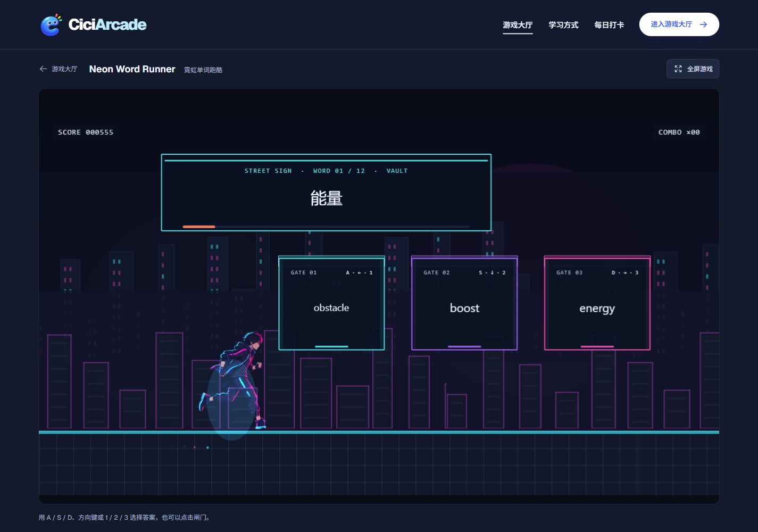Open the 游戏大厅 navigation tab
The height and width of the screenshot is (532, 758).
(518, 25)
